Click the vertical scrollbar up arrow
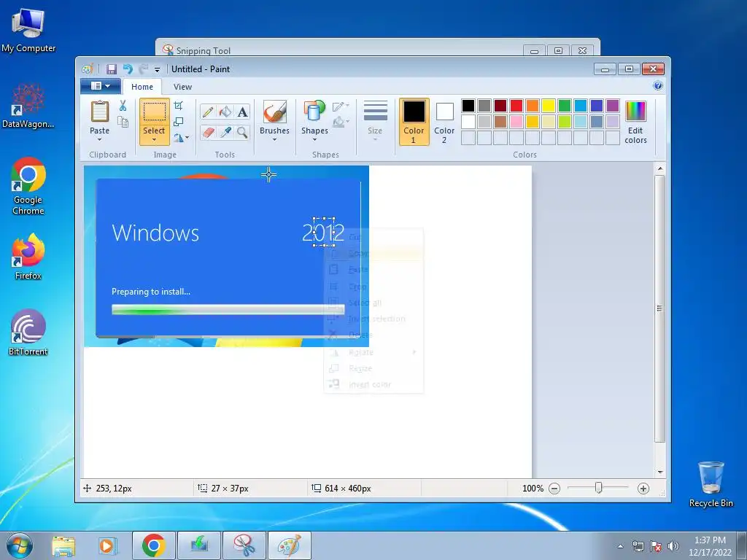Screen dimensions: 747x560 tap(659, 168)
